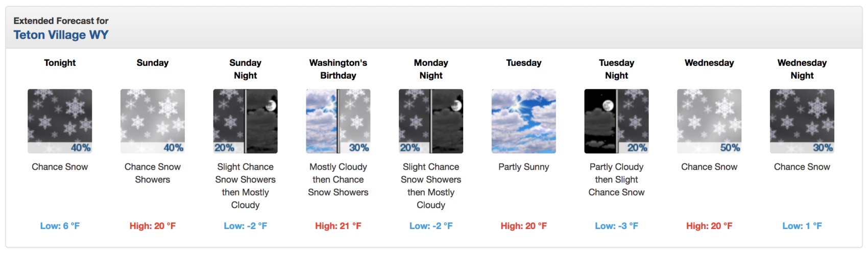Image resolution: width=868 pixels, height=253 pixels.
Task: Click the 'Washington's Birthday' day heading
Action: 338,69
